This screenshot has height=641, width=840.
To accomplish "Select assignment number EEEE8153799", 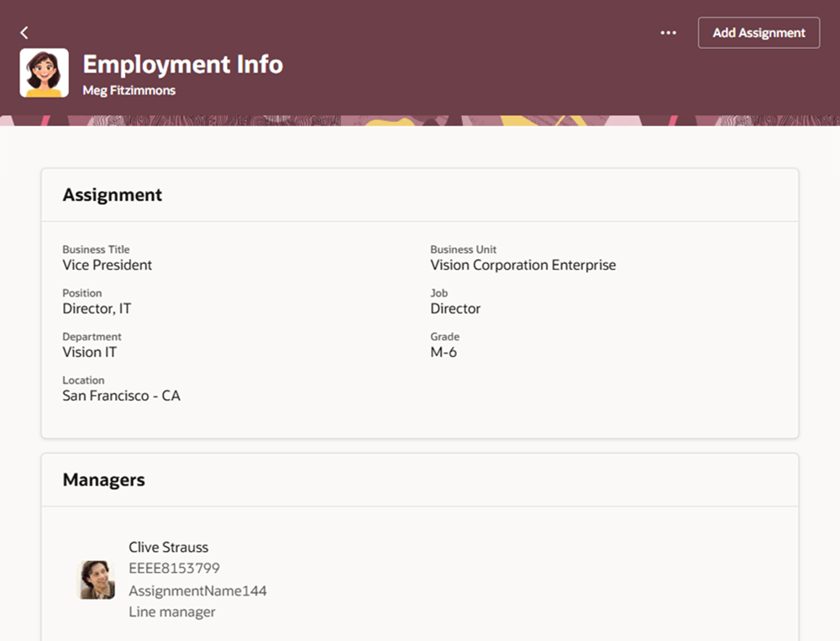I will [x=173, y=569].
